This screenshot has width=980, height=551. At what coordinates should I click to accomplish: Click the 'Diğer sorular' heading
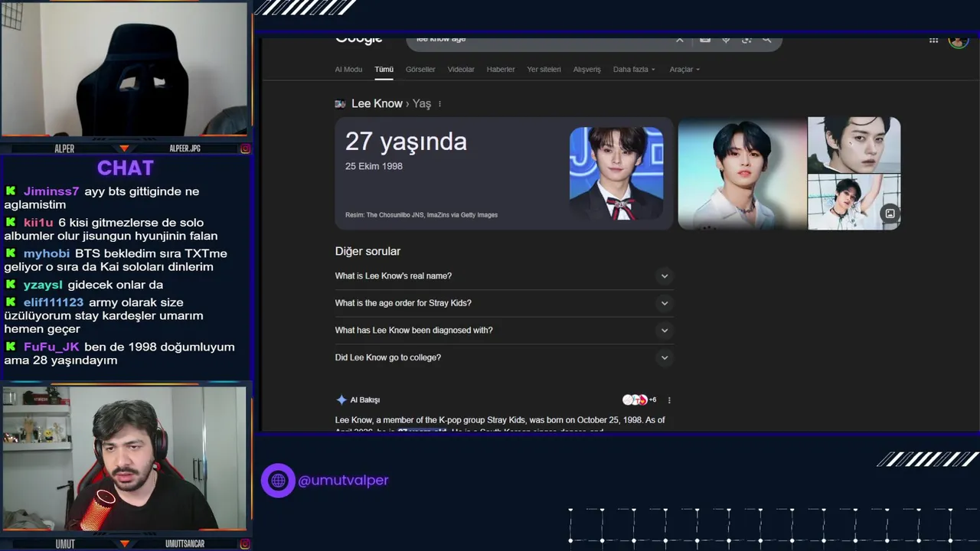[367, 252]
